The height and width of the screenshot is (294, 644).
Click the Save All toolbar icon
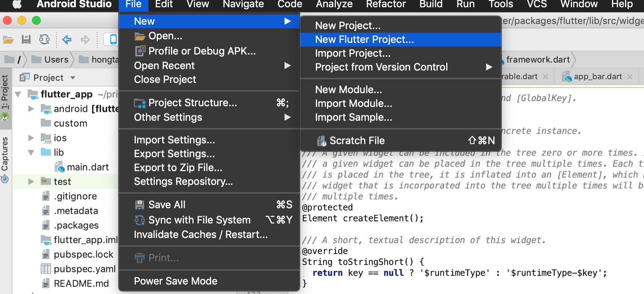(26, 39)
